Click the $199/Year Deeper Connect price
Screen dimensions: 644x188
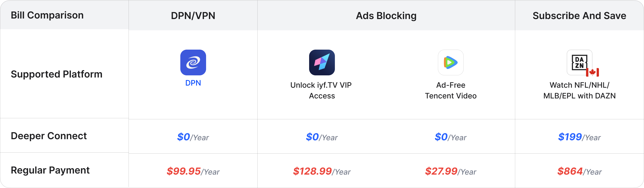[x=580, y=137]
